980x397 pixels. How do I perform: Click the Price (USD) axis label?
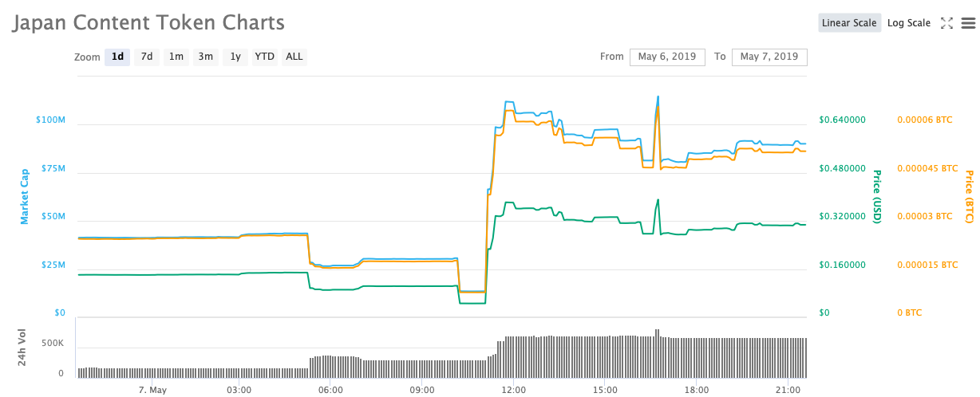[x=876, y=196]
